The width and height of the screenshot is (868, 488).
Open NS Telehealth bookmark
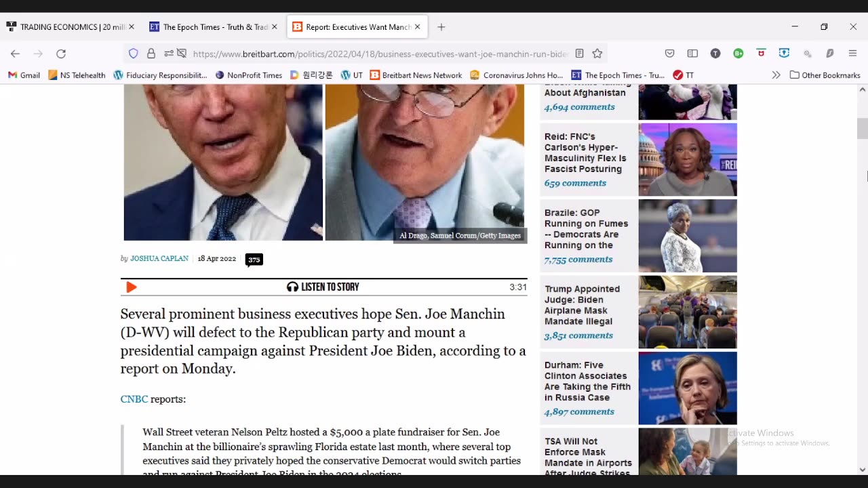[77, 75]
